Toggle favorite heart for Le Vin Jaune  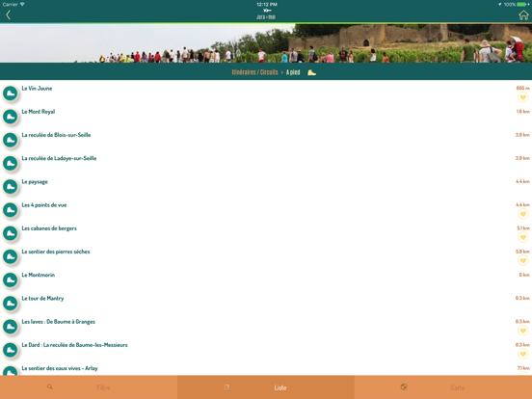[522, 97]
